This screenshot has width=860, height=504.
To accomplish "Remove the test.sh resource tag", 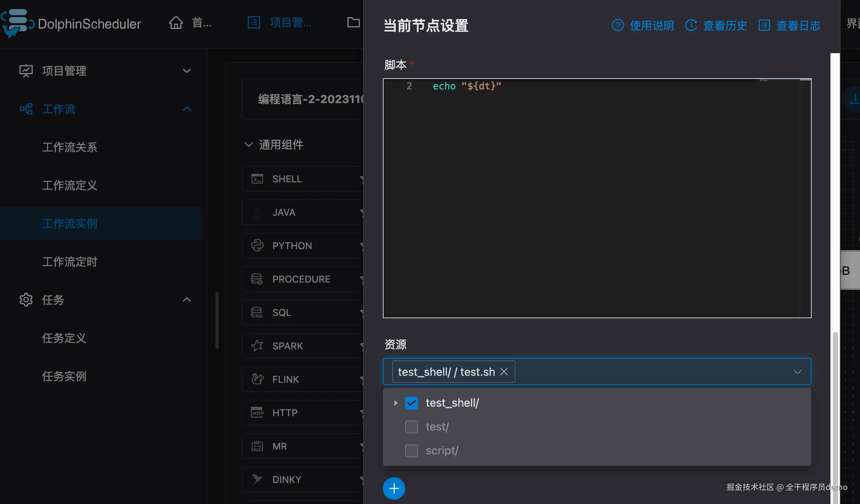I will coord(504,372).
